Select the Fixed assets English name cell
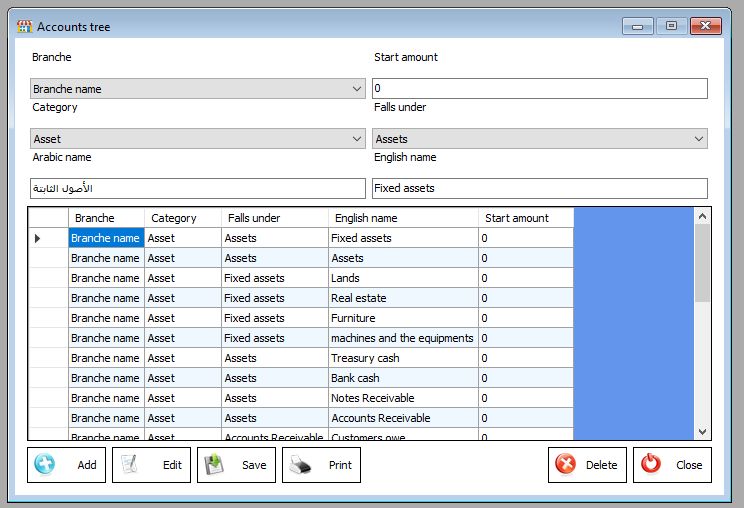744x508 pixels. point(403,238)
